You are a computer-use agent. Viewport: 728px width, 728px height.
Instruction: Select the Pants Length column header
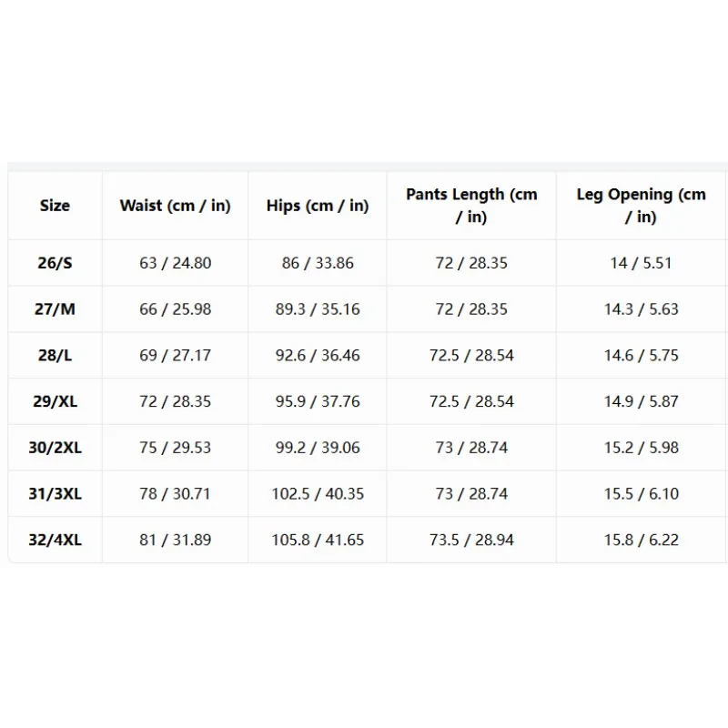click(x=471, y=206)
